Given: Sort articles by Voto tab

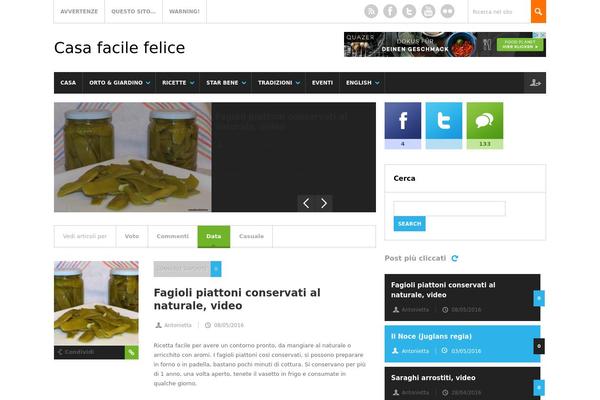Looking at the screenshot, I should (132, 236).
